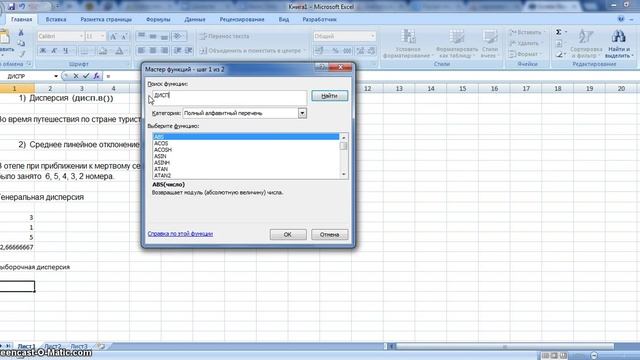The width and height of the screenshot is (640, 360).
Task: Open Условное форматирование menu
Action: click(407, 44)
